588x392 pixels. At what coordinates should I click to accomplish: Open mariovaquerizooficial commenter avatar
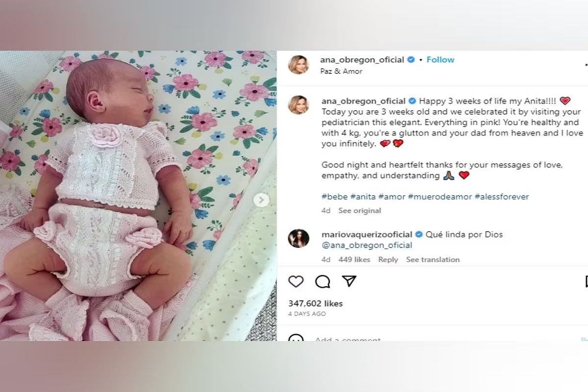tap(298, 239)
